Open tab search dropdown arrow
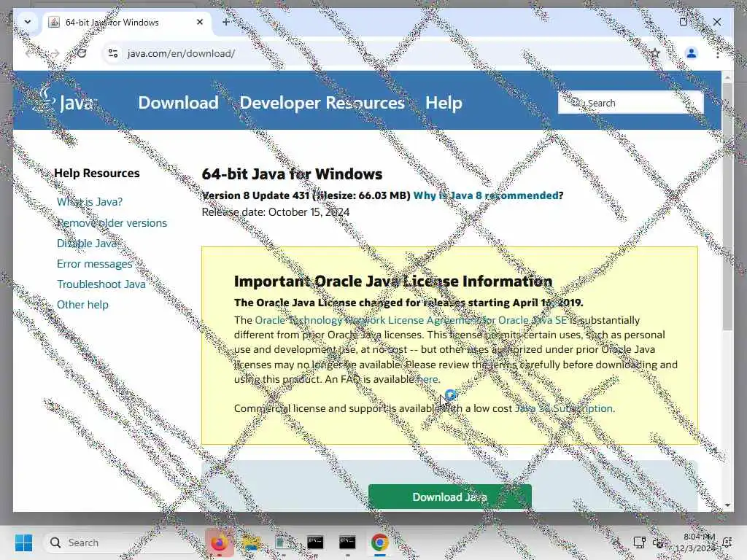This screenshot has height=560, width=747. coord(28,22)
